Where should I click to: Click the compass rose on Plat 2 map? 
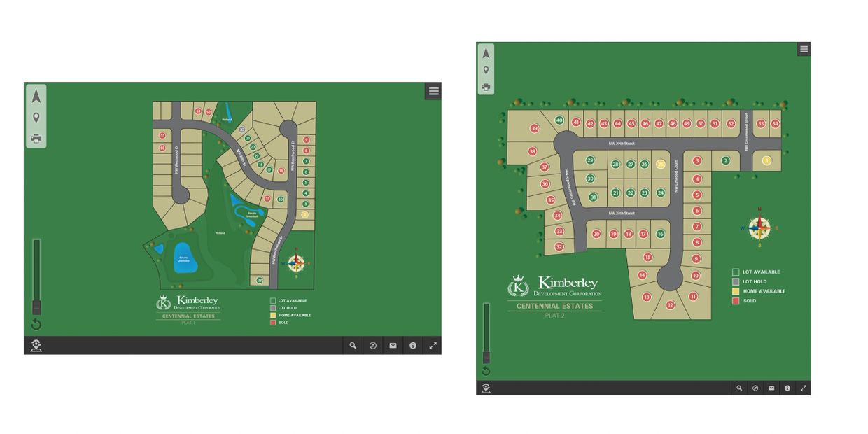759,227
